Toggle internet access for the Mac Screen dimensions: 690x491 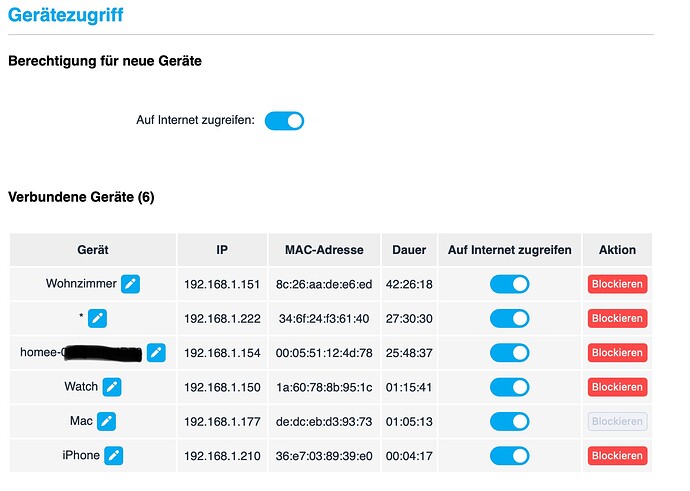pos(510,421)
